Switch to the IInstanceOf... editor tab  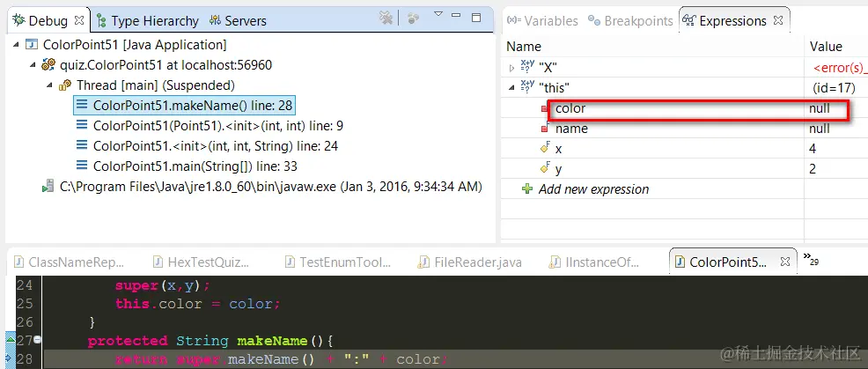pos(594,262)
